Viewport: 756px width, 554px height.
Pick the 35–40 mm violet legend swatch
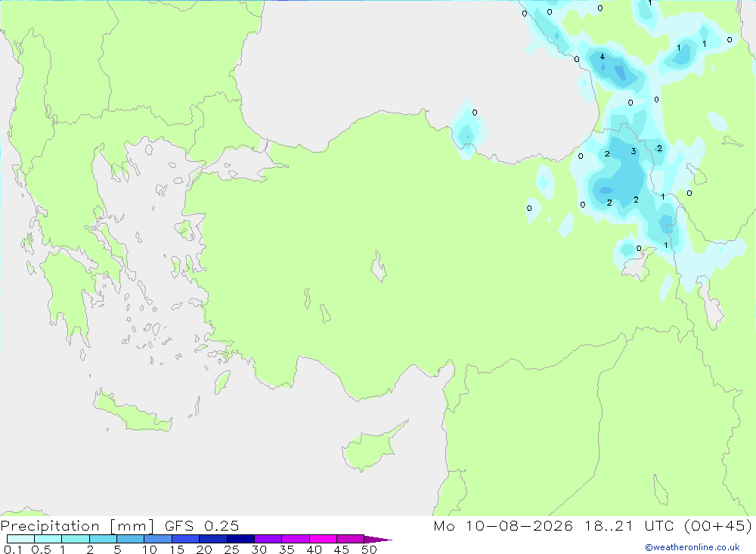point(296,539)
